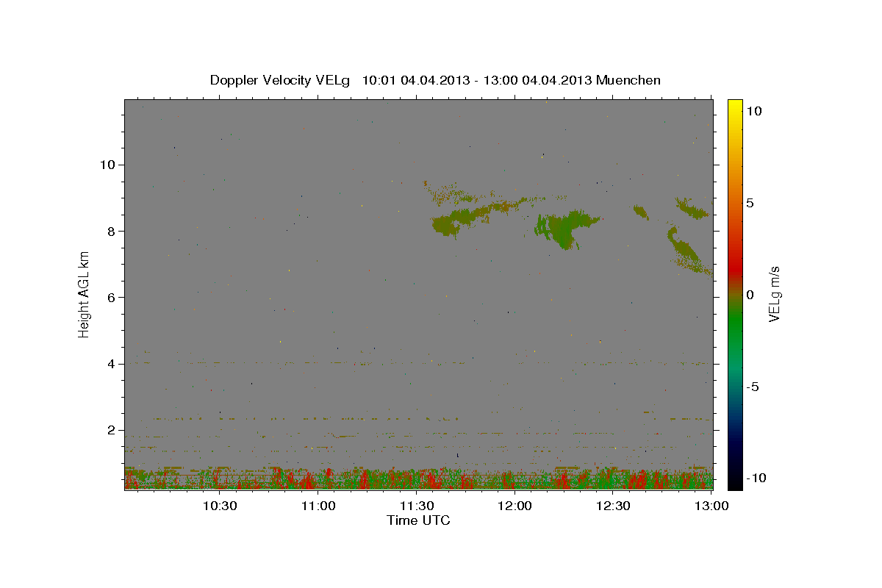Click the height tick label 8
Viewport: 882px width, 588px height.
[x=112, y=231]
